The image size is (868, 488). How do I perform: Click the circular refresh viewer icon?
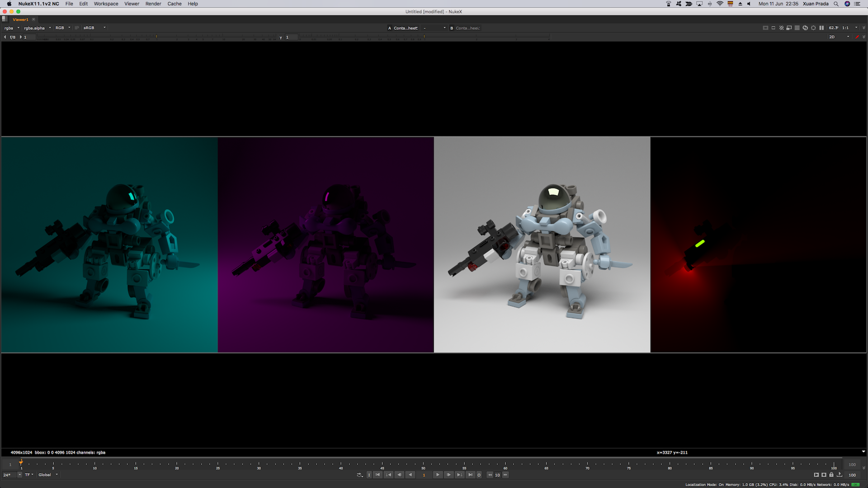(805, 28)
